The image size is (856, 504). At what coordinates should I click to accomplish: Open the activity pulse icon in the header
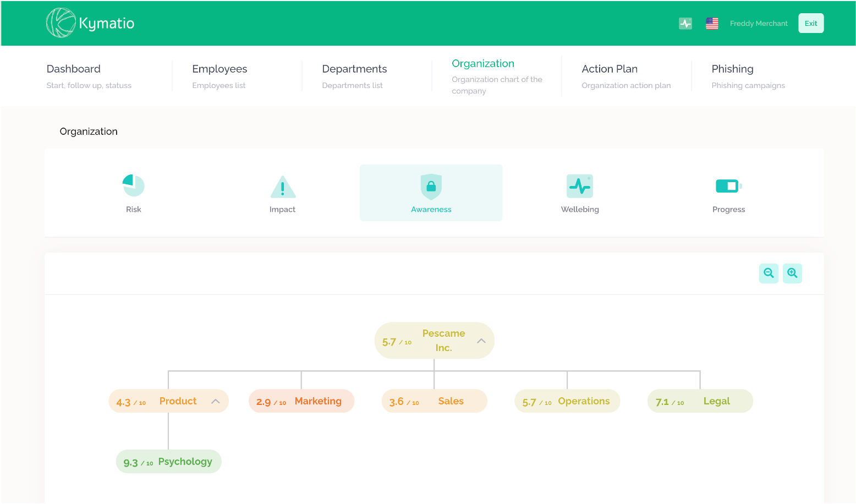pos(685,23)
